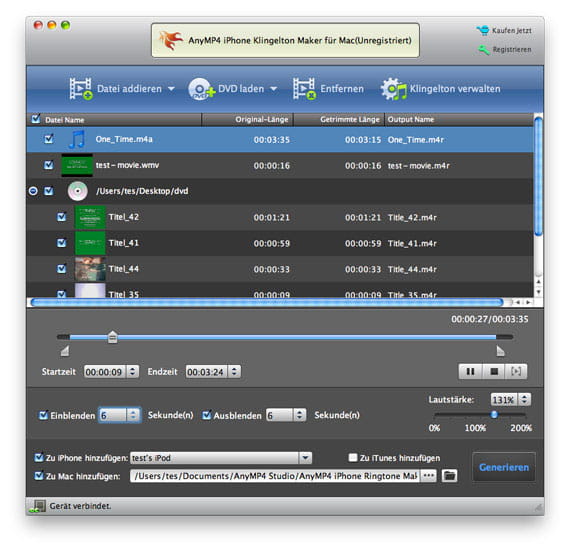Click the Lautstärke volume slider knob
570x551 pixels.
click(x=494, y=414)
